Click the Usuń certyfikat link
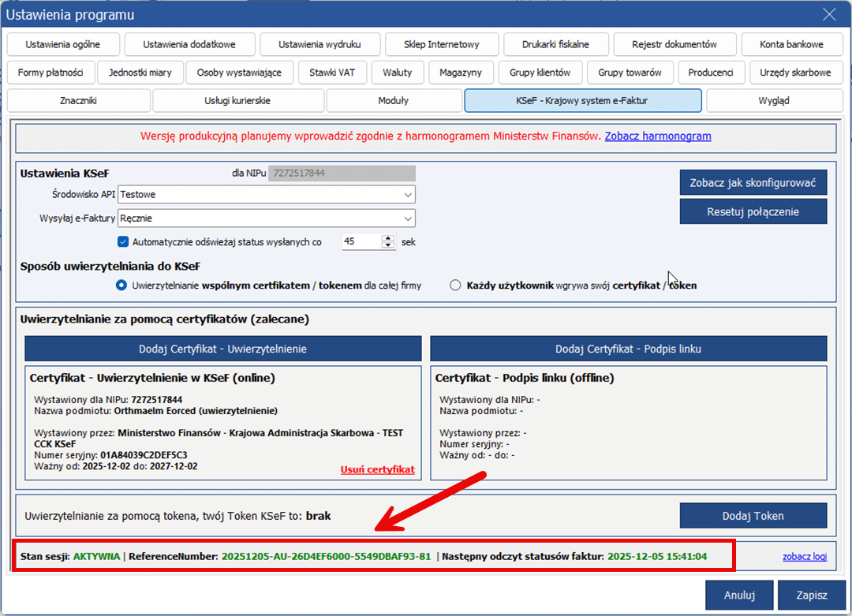This screenshot has width=852, height=616. pos(377,469)
